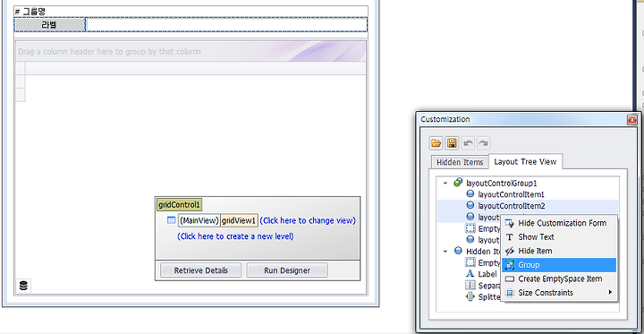Click the 'T' icon beside Show Text
Screen dimensions: 644x334
(x=510, y=237)
